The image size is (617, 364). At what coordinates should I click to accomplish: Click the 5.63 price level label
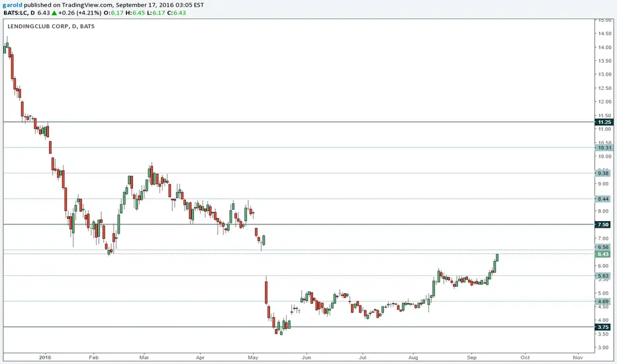click(604, 276)
